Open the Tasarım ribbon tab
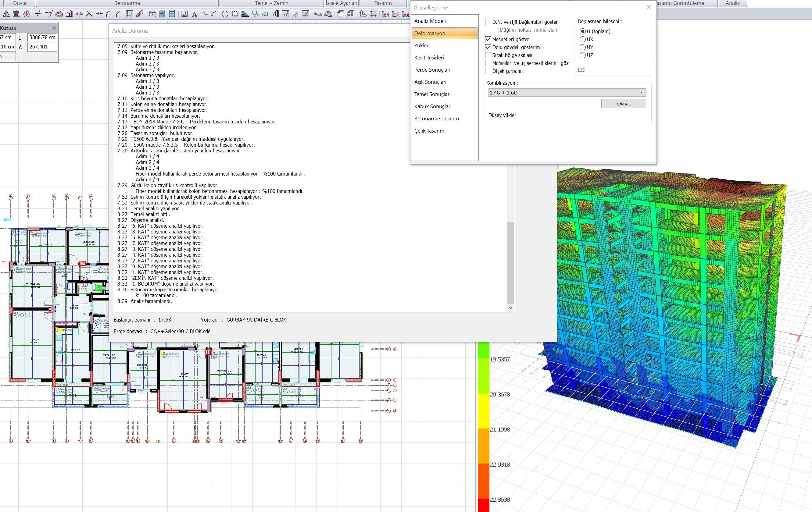The width and height of the screenshot is (812, 512). (383, 3)
